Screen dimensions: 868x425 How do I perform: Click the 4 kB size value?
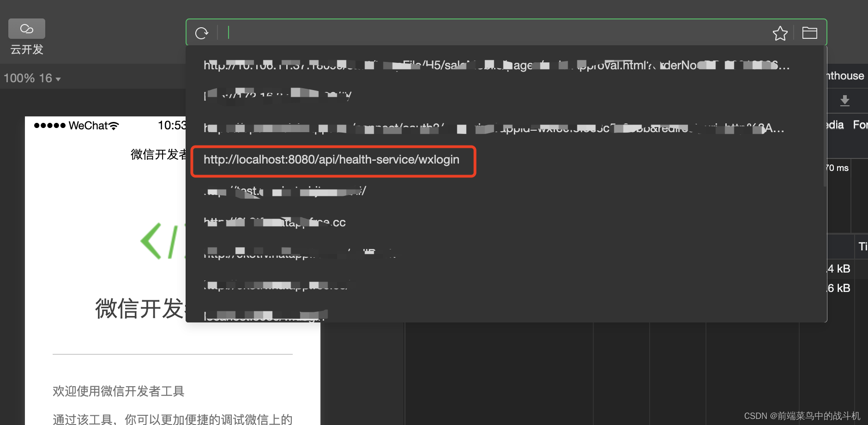tap(838, 269)
